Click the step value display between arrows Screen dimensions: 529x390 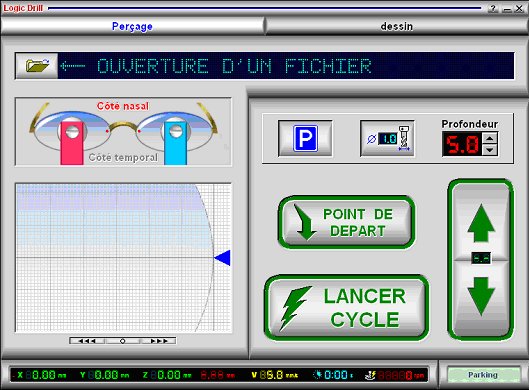pyautogui.click(x=481, y=258)
